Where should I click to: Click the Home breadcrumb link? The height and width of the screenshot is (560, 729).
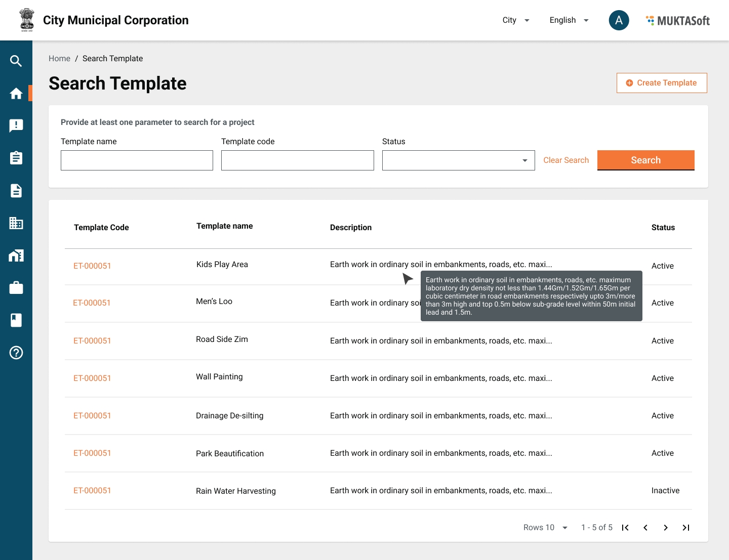point(59,59)
